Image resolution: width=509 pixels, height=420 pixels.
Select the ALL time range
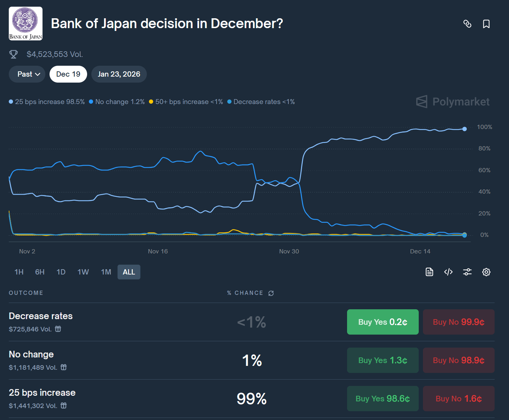pos(129,272)
